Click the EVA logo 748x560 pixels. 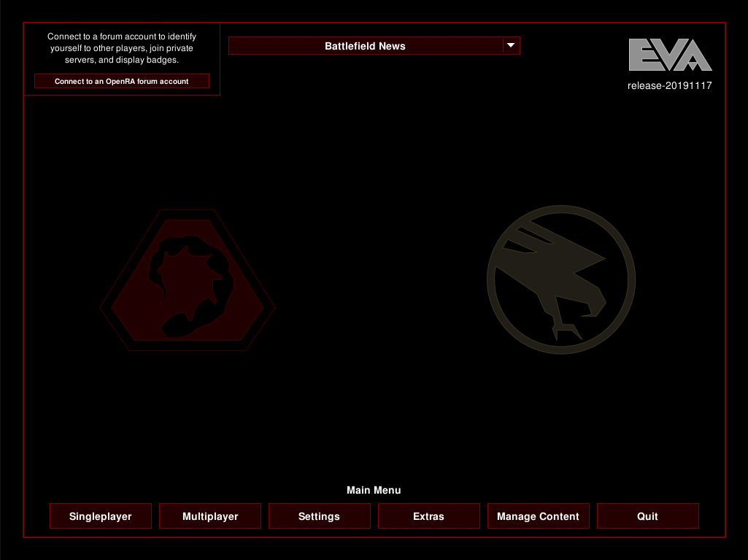[670, 55]
